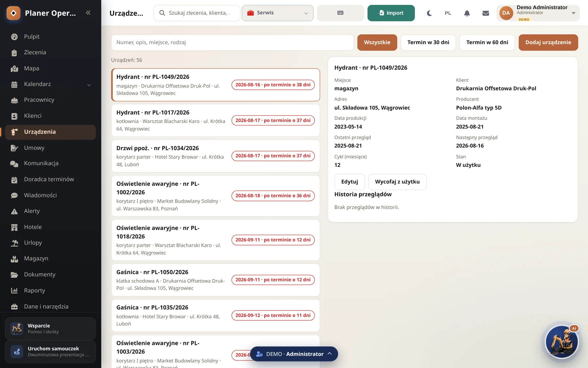Select the Wszystkie filter tab
This screenshot has width=588, height=368.
pos(377,43)
